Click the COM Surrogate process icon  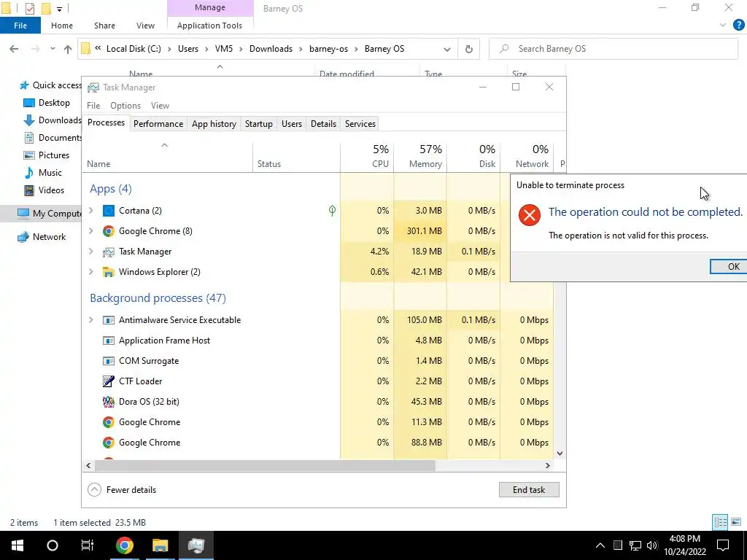coord(109,360)
